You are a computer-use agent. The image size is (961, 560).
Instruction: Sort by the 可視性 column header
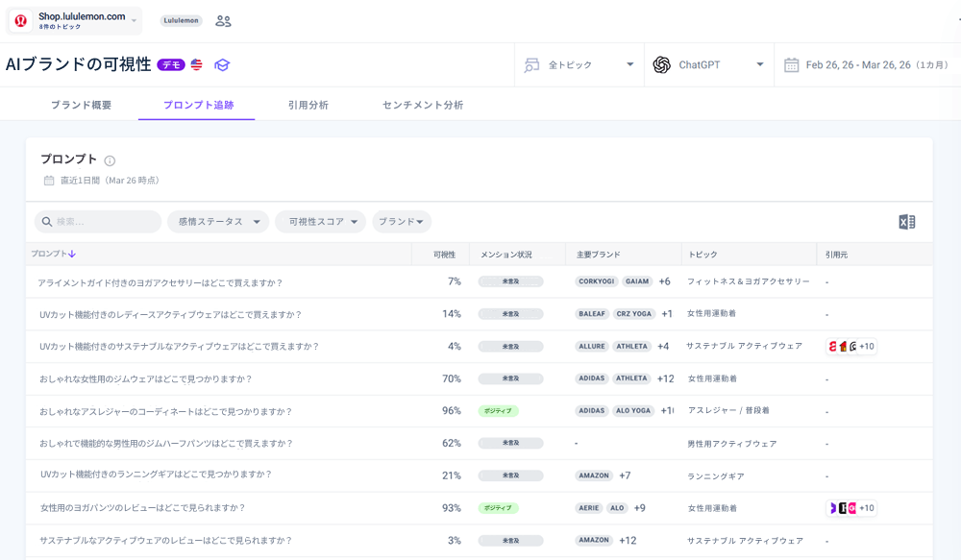coord(444,255)
